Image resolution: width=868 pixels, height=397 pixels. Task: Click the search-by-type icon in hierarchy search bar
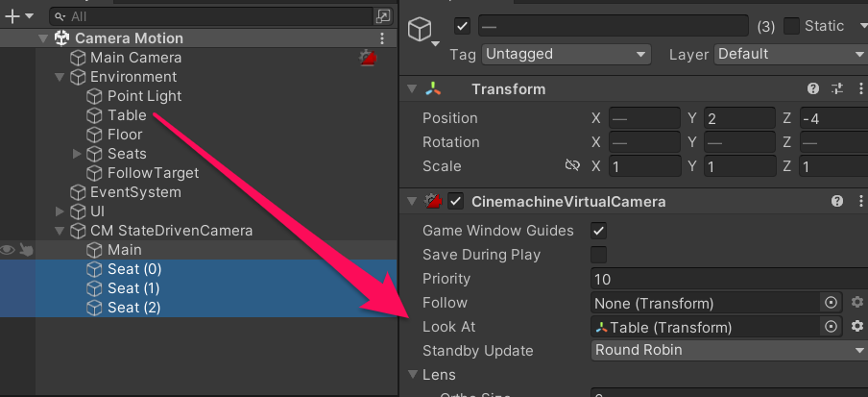(x=383, y=16)
